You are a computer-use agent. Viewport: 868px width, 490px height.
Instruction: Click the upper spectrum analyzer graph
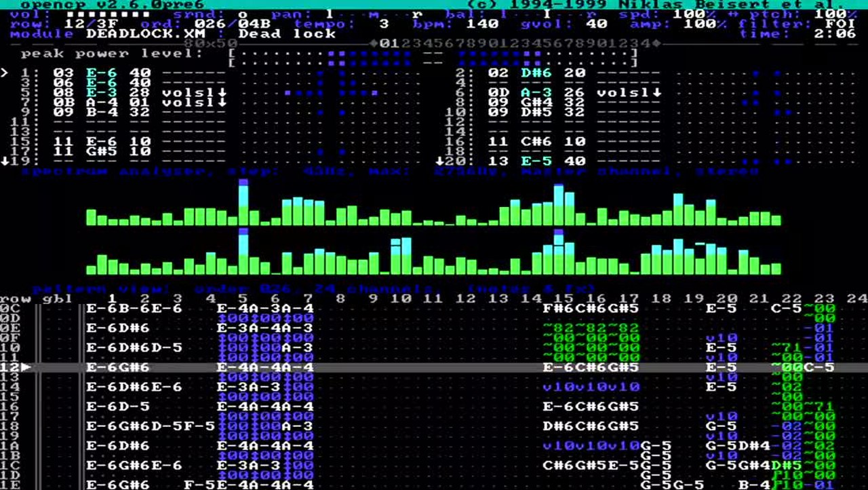433,202
